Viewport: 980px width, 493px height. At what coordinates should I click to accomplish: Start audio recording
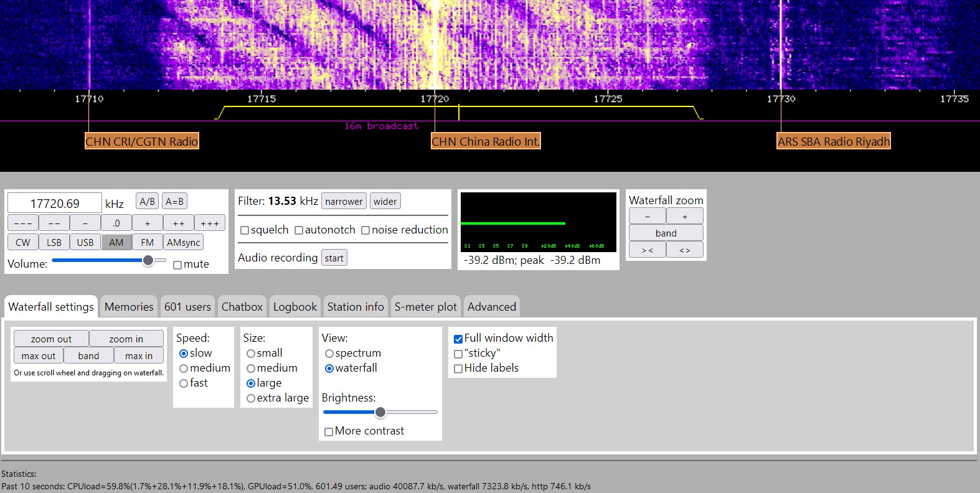pyautogui.click(x=334, y=258)
